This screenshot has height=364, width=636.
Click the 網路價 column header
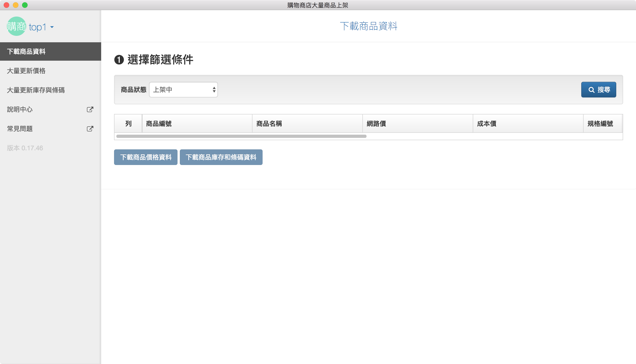coord(418,123)
